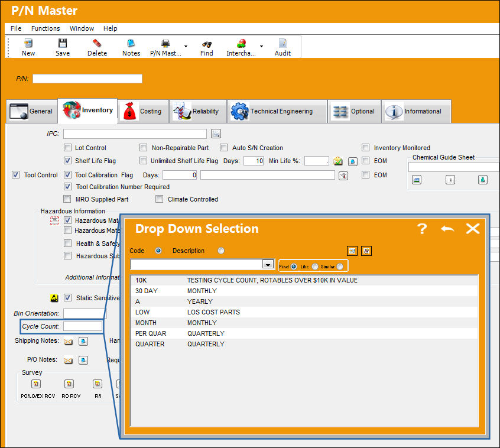
Task: Click the Find binoculars icon
Action: coord(207,44)
